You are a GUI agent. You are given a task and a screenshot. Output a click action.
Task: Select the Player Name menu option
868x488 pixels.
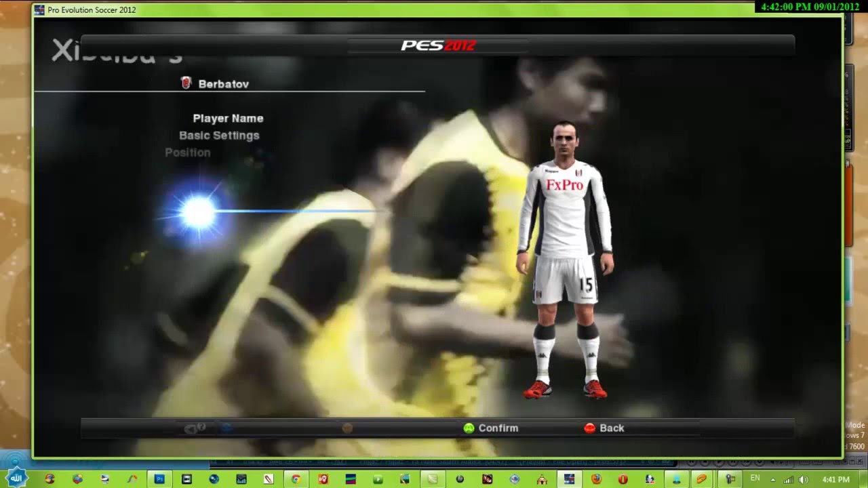point(228,118)
